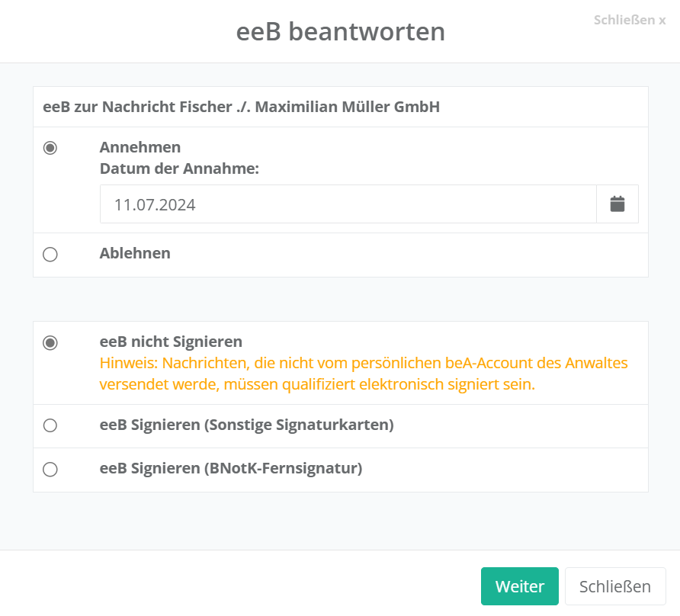Viewport: 680px width, 616px height.
Task: Pick the BNotK-Fernsignatur radio button
Action: click(50, 470)
